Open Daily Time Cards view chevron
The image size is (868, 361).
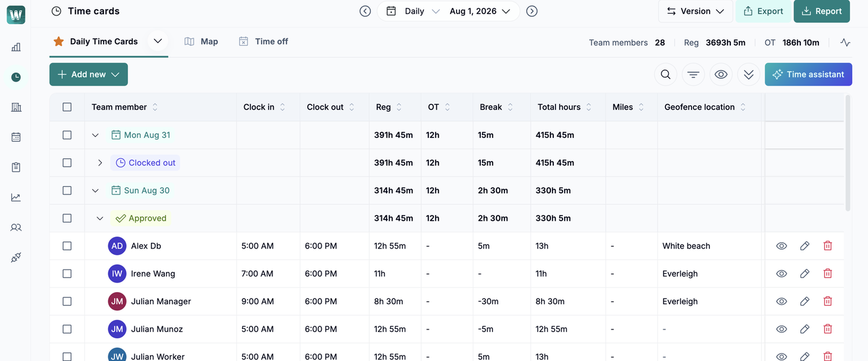tap(157, 41)
